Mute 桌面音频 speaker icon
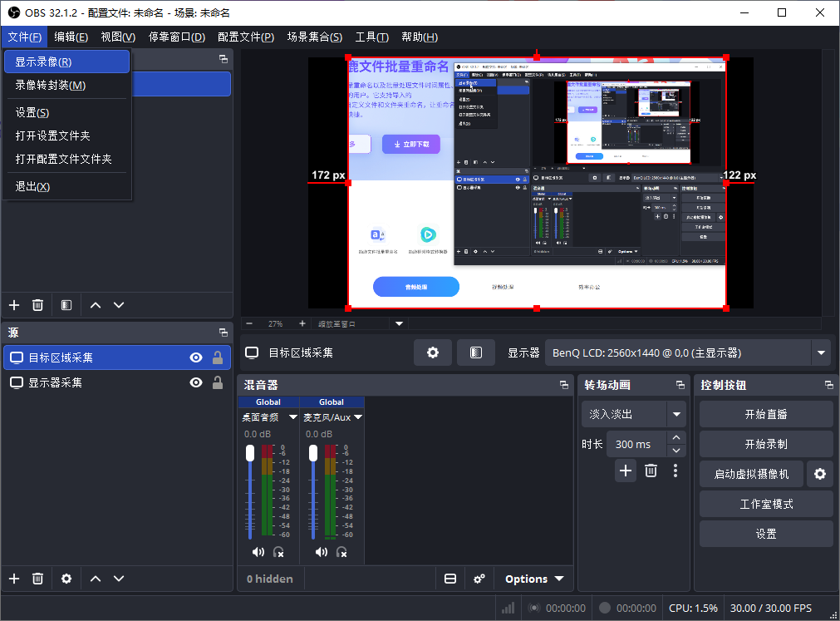Viewport: 840px width, 621px height. pyautogui.click(x=258, y=552)
